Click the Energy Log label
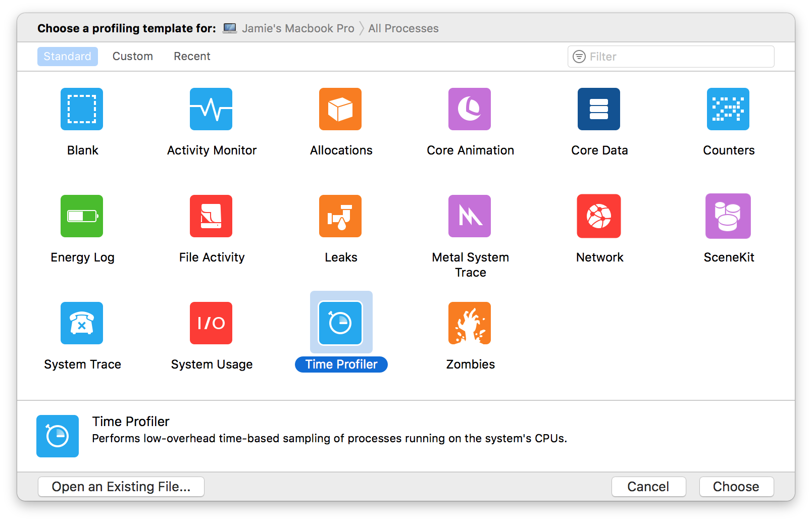812x522 pixels. click(83, 257)
